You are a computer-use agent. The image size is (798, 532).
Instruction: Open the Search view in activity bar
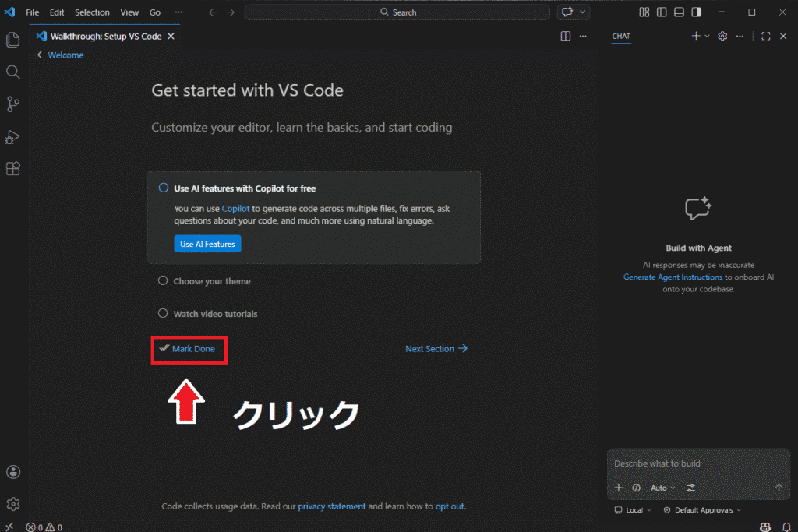[12, 72]
